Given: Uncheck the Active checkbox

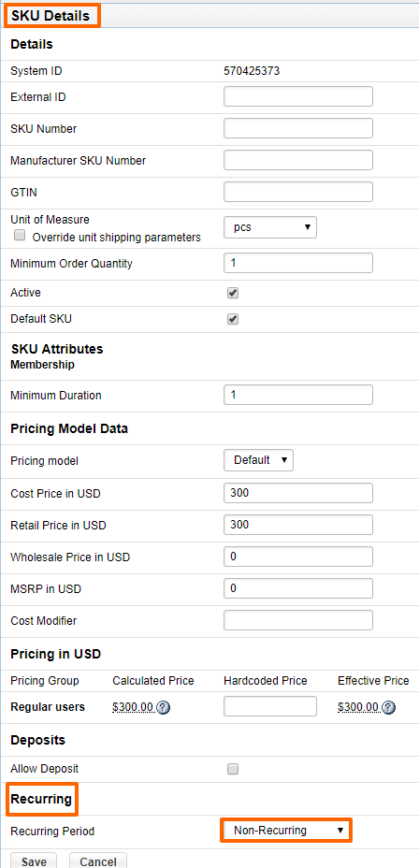Looking at the screenshot, I should [x=233, y=293].
